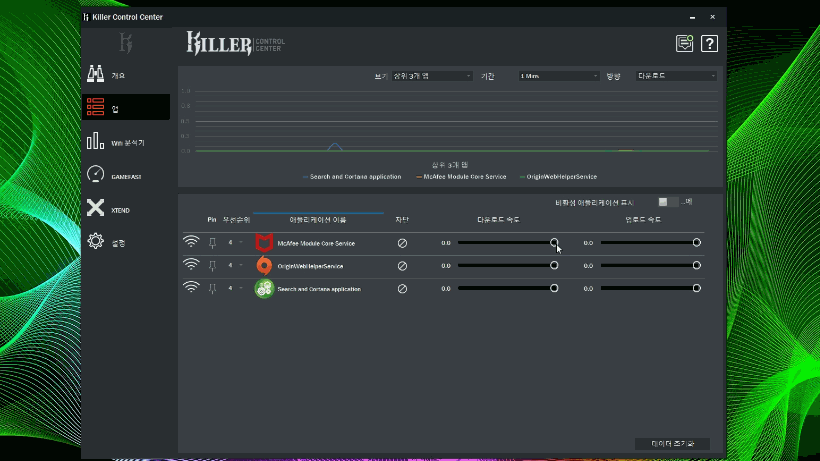Click Search and Cortana application name in table
820x461 pixels.
[319, 289]
